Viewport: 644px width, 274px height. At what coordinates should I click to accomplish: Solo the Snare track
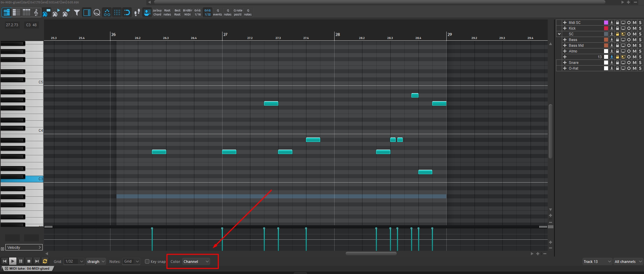coord(640,63)
